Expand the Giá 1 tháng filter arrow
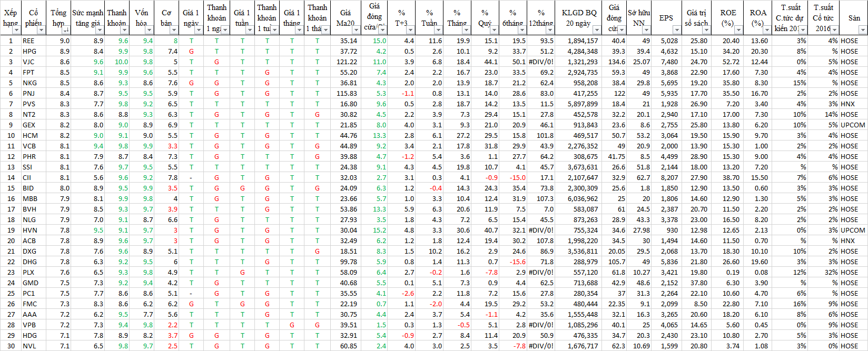This screenshot has width=868, height=351. [299, 30]
